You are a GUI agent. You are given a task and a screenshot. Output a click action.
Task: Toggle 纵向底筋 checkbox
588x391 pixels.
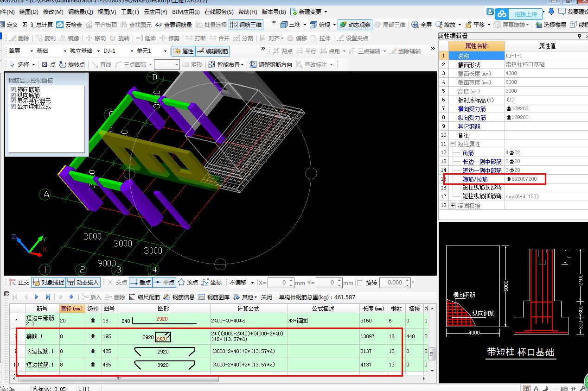pos(13,95)
